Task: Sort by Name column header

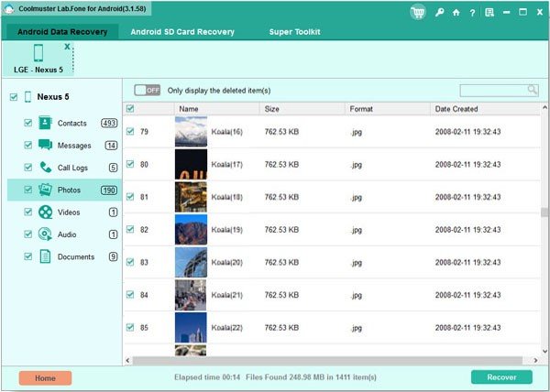Action: coord(216,109)
